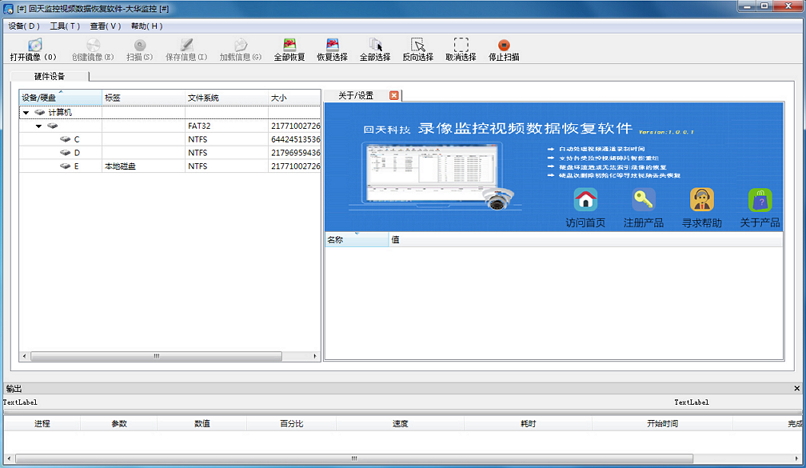
Task: Switch to the 硬件设备 tab
Action: [49, 77]
